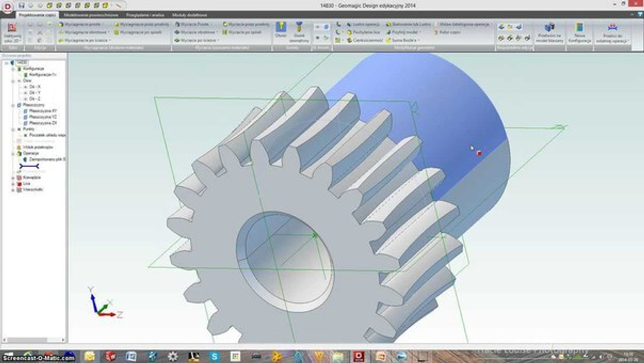Click the Skype icon in the taskbar

click(214, 356)
